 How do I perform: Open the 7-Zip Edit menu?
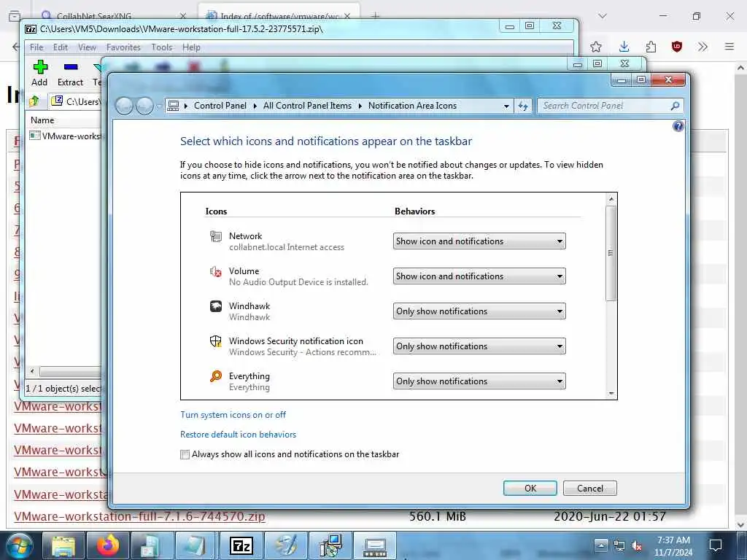point(60,47)
